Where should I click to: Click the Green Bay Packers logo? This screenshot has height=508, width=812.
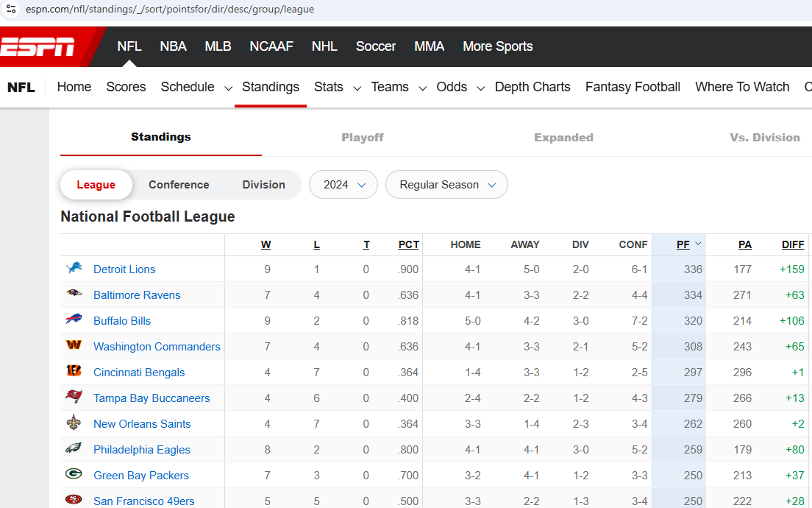74,475
